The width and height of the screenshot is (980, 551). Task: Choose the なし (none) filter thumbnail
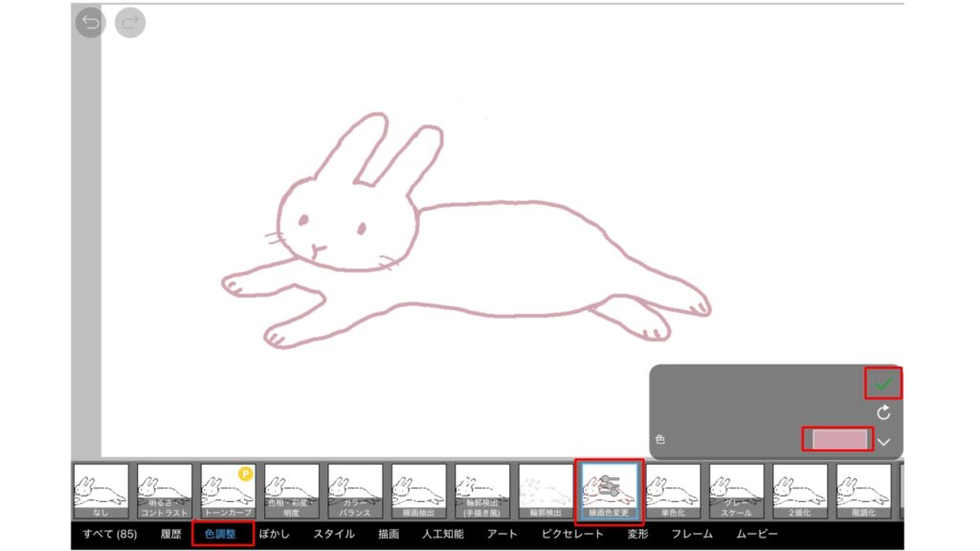point(100,491)
